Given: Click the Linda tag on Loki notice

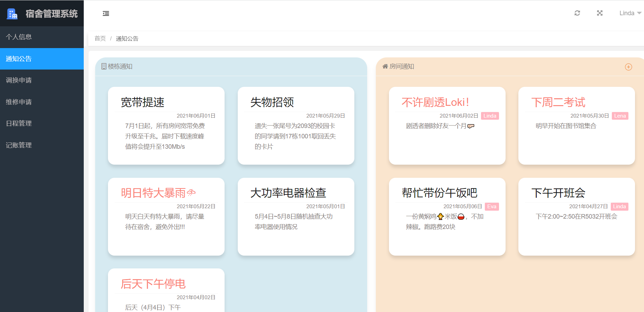Looking at the screenshot, I should (490, 116).
